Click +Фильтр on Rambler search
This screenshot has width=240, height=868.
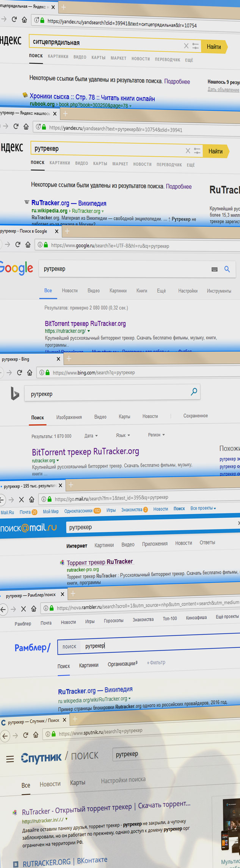156,663
